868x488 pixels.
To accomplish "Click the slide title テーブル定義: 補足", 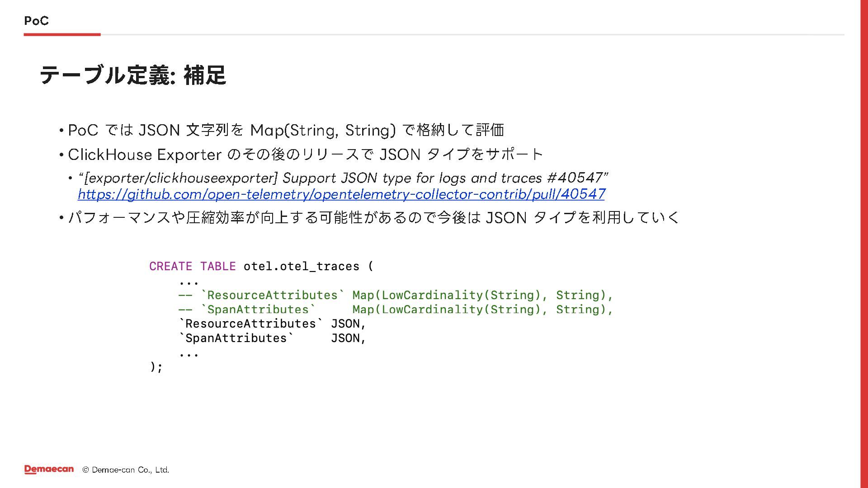I will 133,75.
